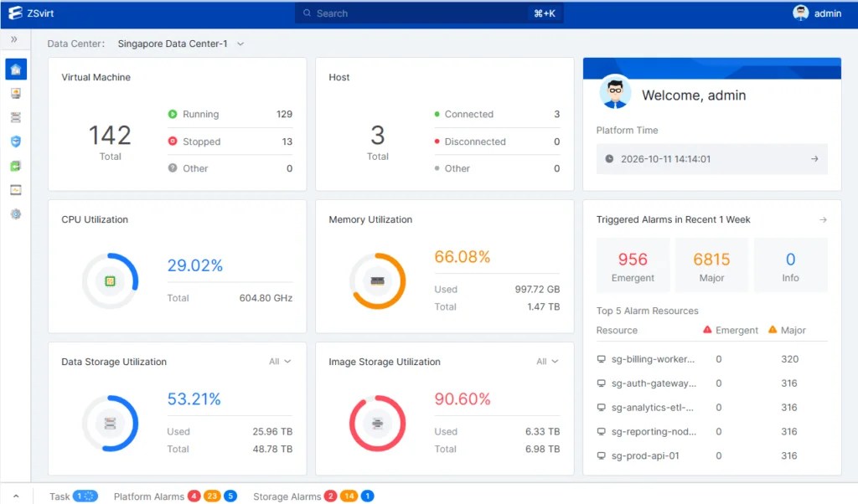Click the red Platform Alarms badge 4
The width and height of the screenshot is (858, 504).
(194, 496)
